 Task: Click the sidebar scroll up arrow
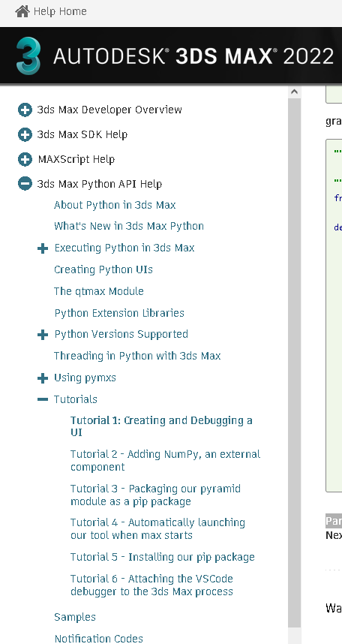coord(294,92)
